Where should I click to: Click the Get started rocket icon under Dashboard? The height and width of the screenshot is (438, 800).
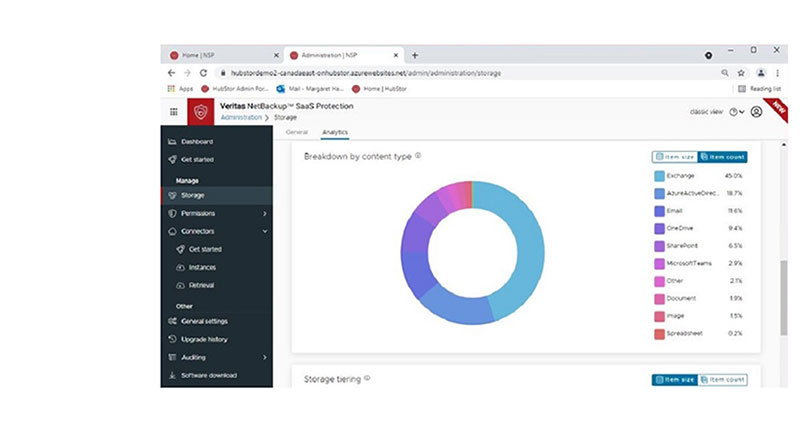click(172, 159)
